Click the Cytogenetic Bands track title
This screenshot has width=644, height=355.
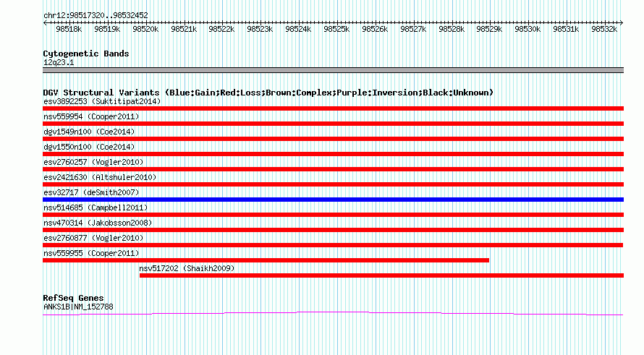86,54
